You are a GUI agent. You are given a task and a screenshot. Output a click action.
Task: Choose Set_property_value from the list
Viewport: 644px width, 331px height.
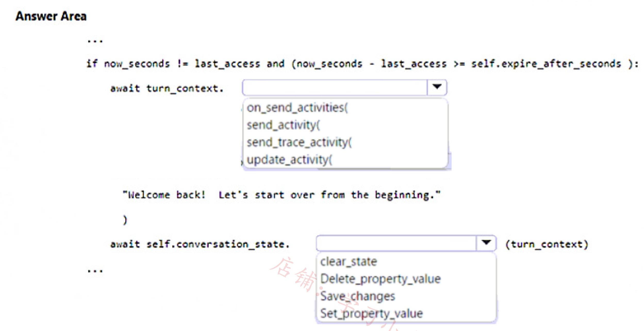pos(371,314)
